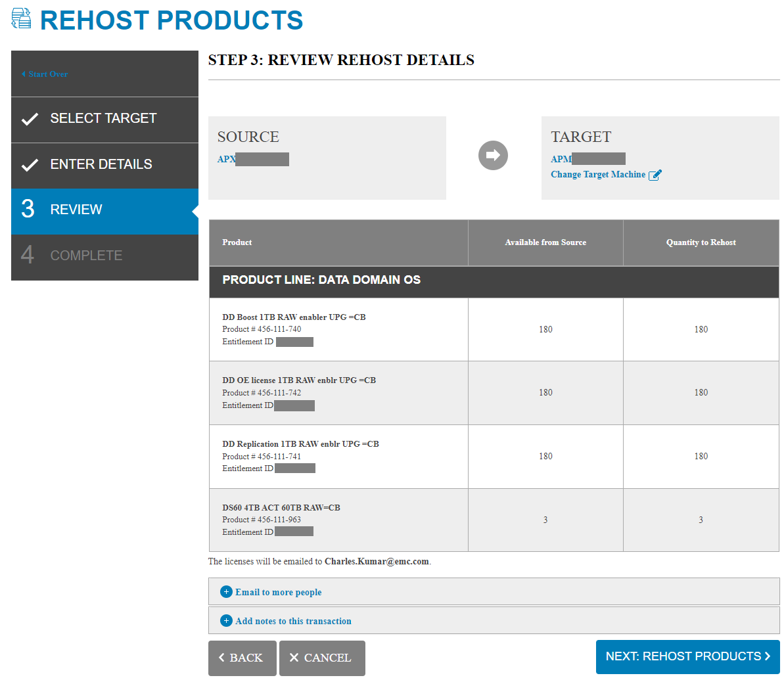Click the Rehost Products page title
This screenshot has width=784, height=682.
[172, 20]
